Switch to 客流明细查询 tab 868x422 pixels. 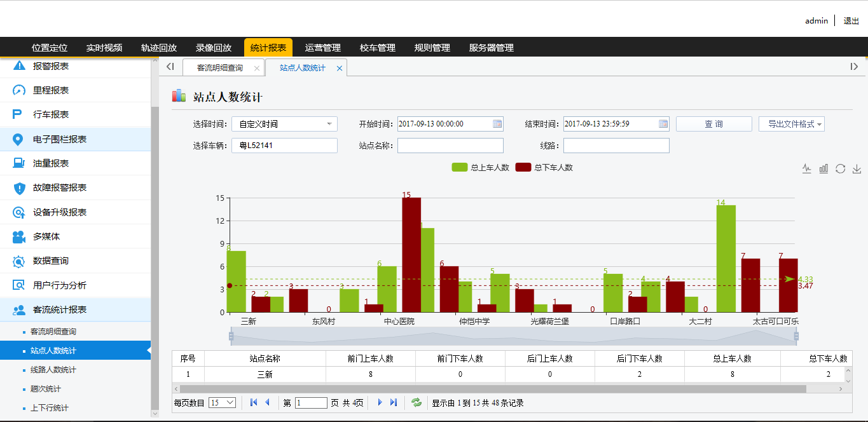coord(219,67)
